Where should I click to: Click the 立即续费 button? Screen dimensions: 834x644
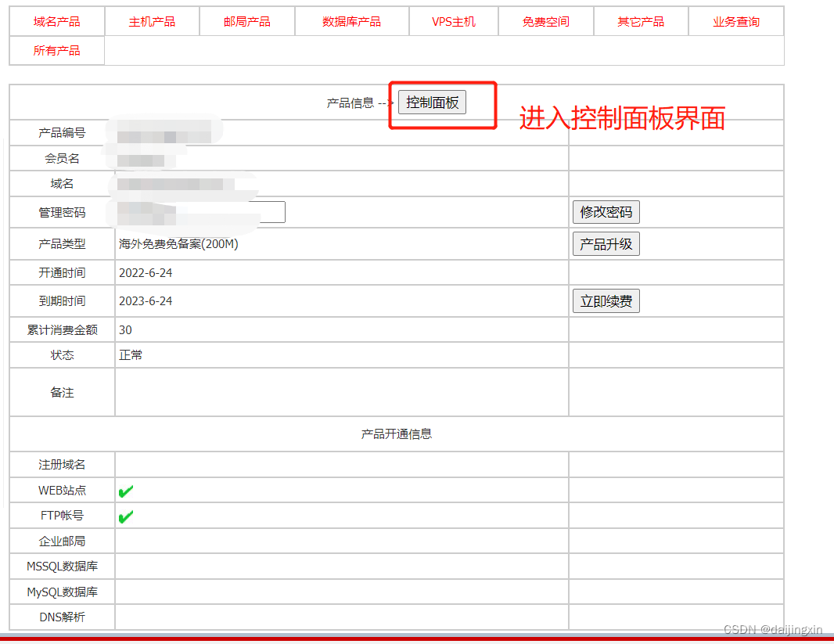pyautogui.click(x=606, y=301)
